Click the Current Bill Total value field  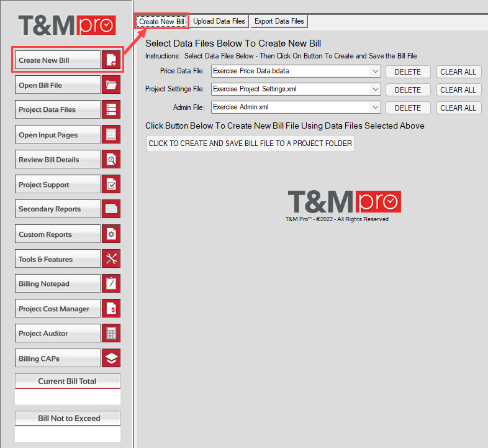[68, 396]
